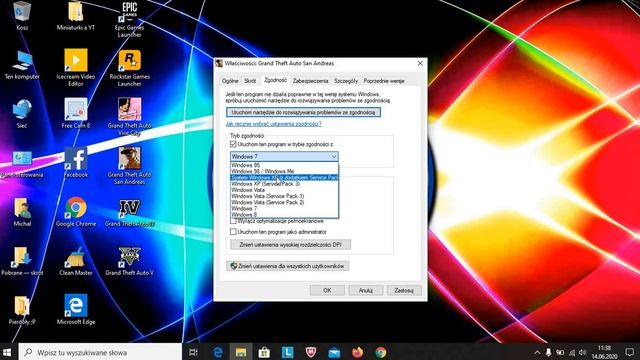Open the Sieć network icon
Screen dimensions: 640x360
click(22, 114)
